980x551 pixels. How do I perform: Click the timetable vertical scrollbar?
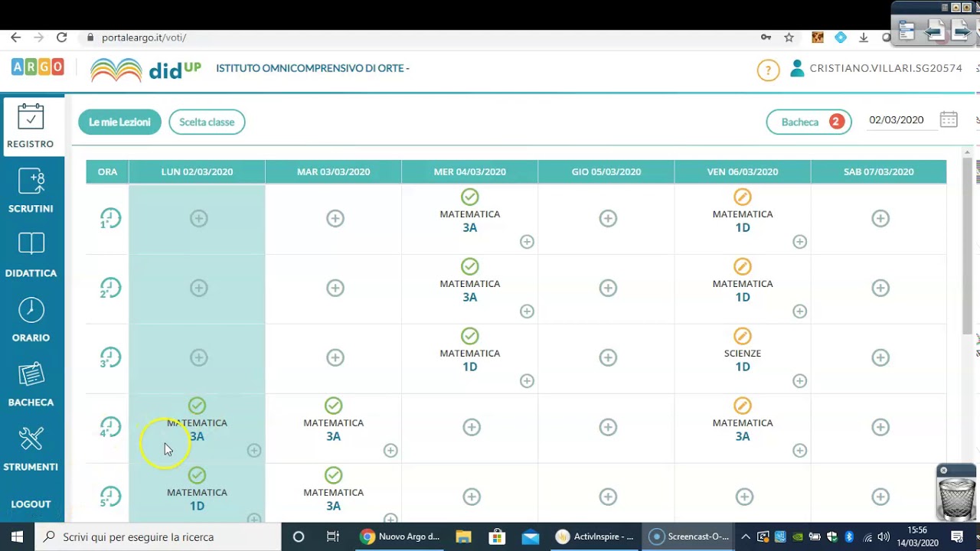coord(967,245)
